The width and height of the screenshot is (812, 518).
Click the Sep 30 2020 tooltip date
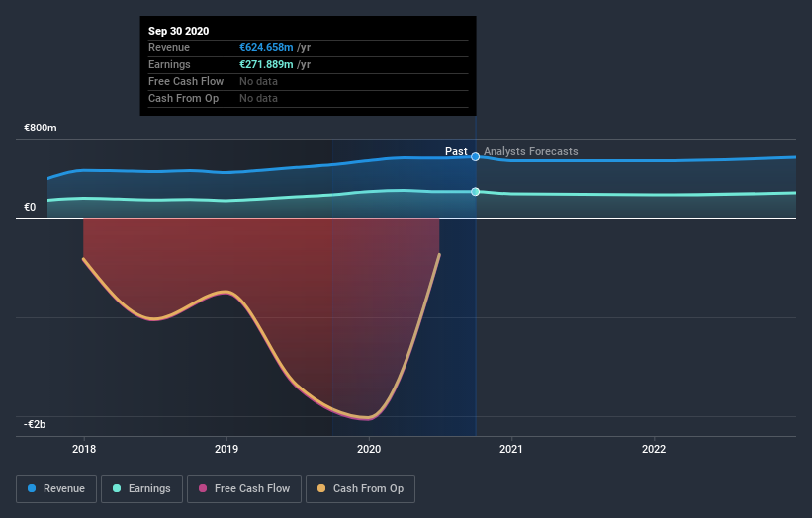click(179, 31)
